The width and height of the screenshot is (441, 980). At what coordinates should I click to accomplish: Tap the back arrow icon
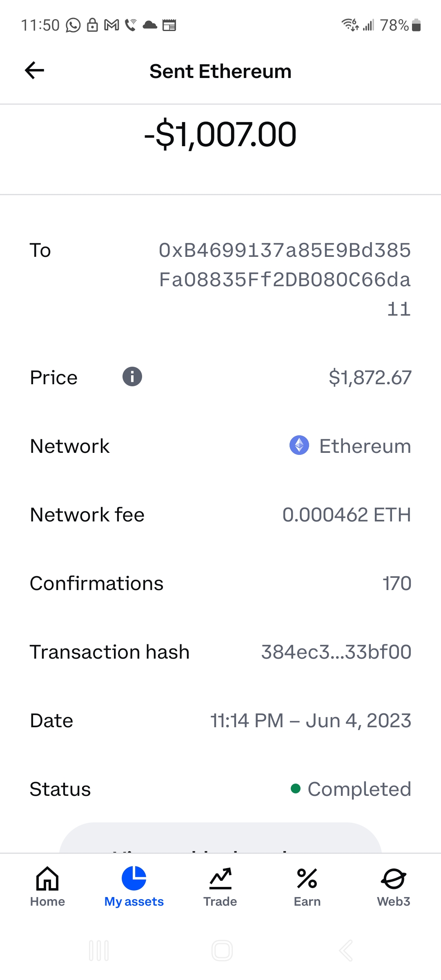click(35, 71)
